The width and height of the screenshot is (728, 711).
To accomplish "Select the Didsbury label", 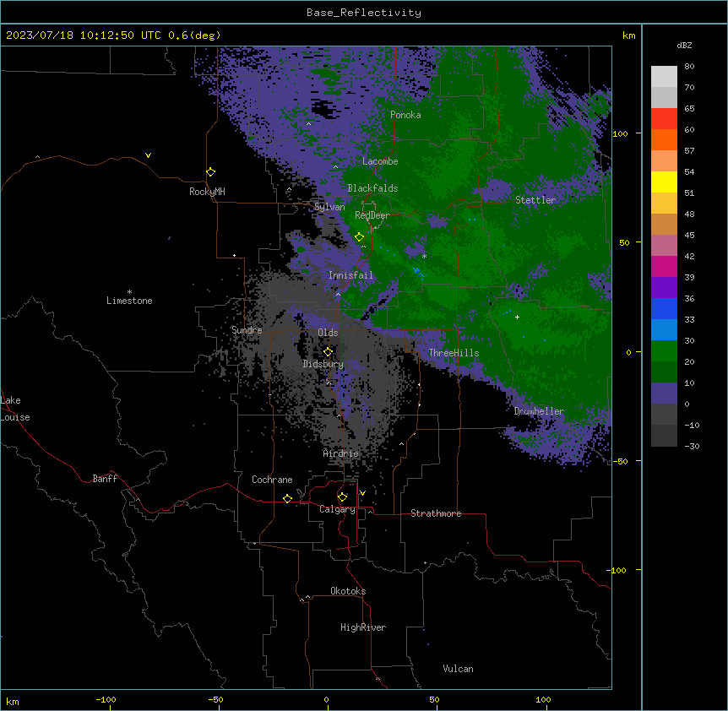I will click(323, 364).
